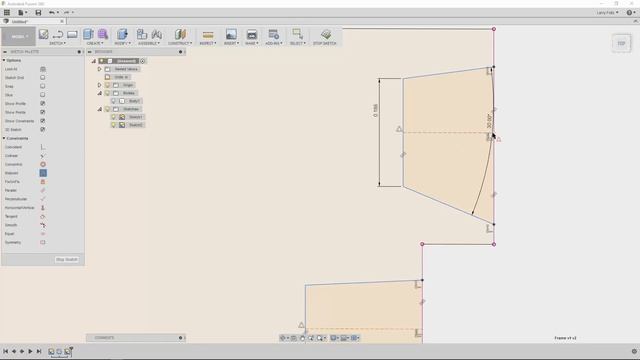Select the Concentric constraint icon
This screenshot has height=360, width=640.
coord(43,164)
